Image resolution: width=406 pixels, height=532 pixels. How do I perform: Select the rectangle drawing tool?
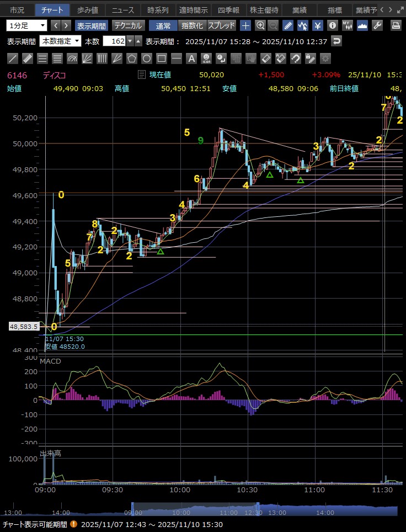pos(162,58)
